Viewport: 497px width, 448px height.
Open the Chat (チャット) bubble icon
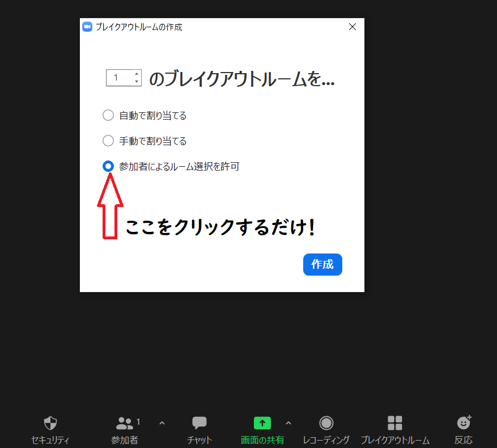(199, 423)
